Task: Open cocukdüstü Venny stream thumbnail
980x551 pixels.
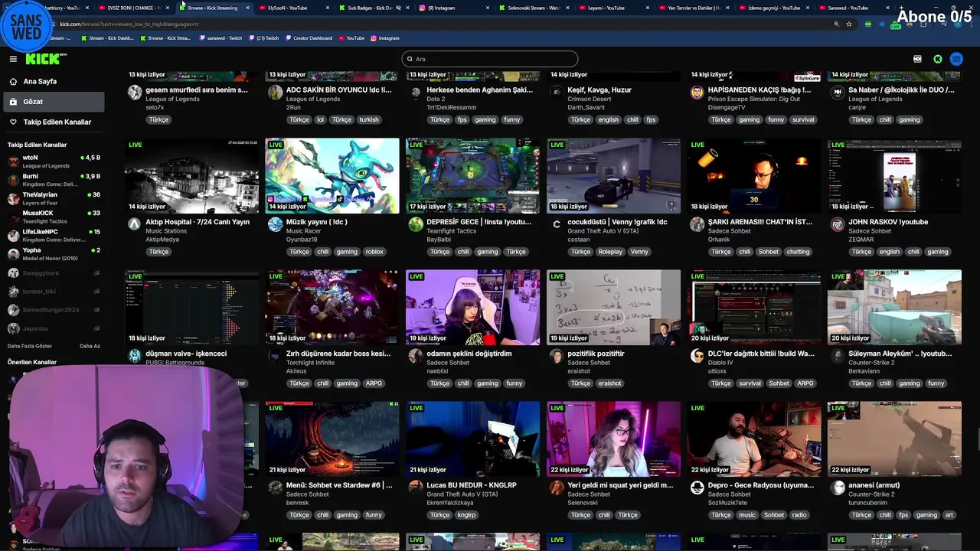Action: tap(613, 175)
